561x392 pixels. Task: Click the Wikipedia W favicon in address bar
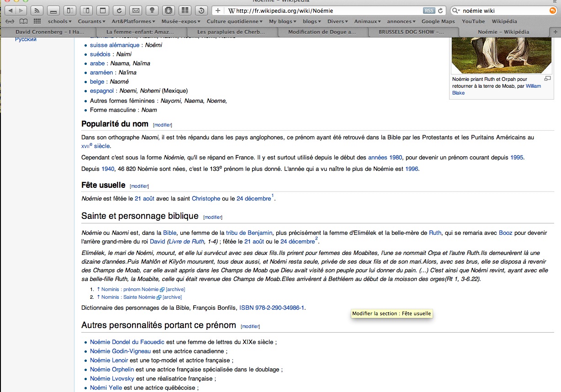pyautogui.click(x=232, y=11)
